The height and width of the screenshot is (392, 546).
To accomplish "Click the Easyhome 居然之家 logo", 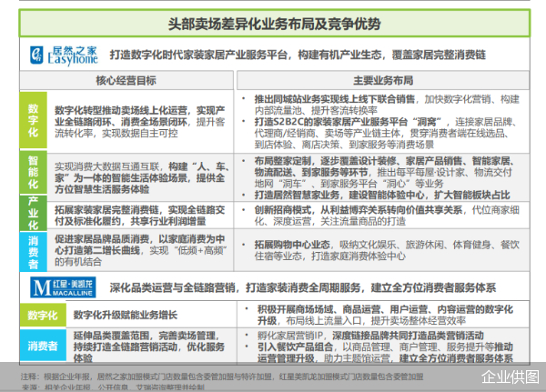I will [x=64, y=55].
